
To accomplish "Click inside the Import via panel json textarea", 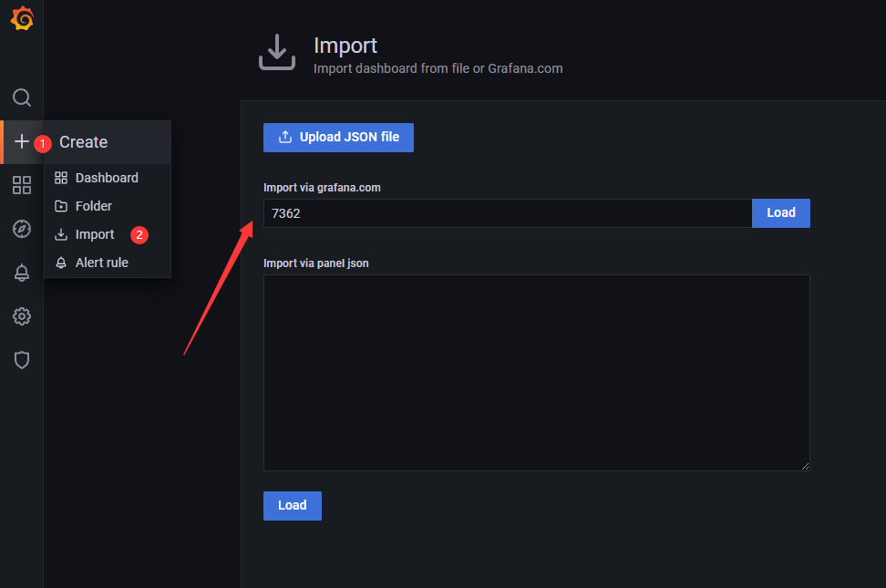I will [x=536, y=372].
